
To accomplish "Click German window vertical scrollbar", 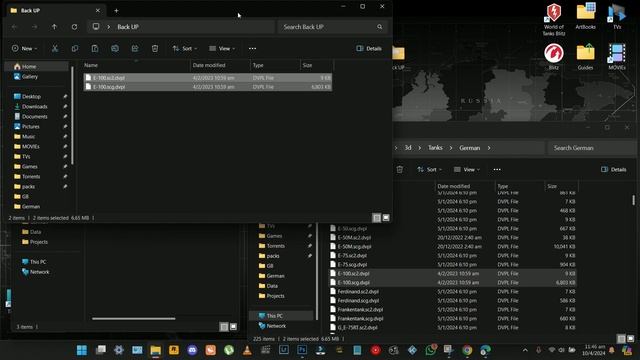I will 633,200.
